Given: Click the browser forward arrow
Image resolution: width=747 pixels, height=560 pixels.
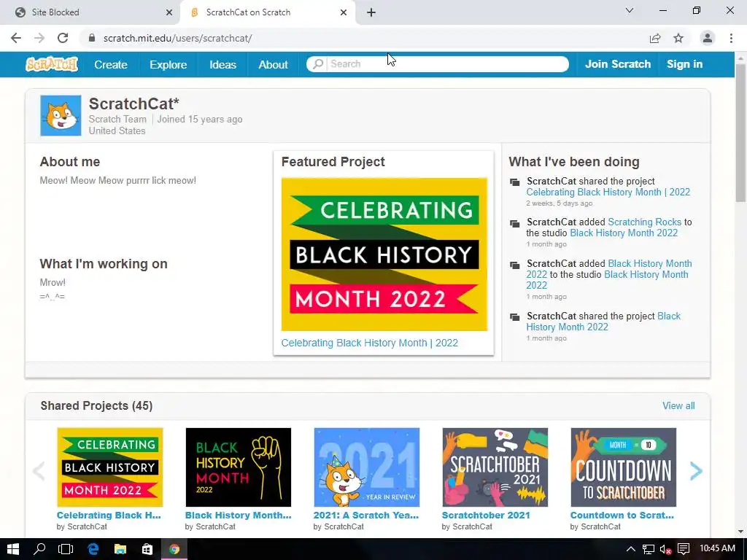Looking at the screenshot, I should (x=39, y=38).
